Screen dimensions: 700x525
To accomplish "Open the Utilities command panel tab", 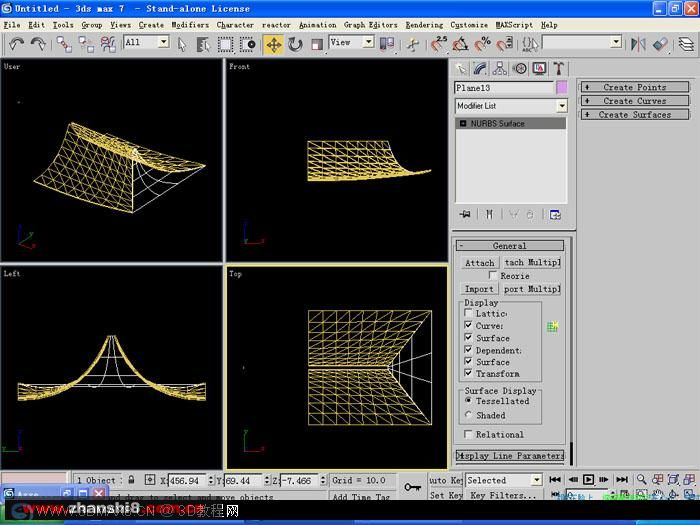I will 558,68.
